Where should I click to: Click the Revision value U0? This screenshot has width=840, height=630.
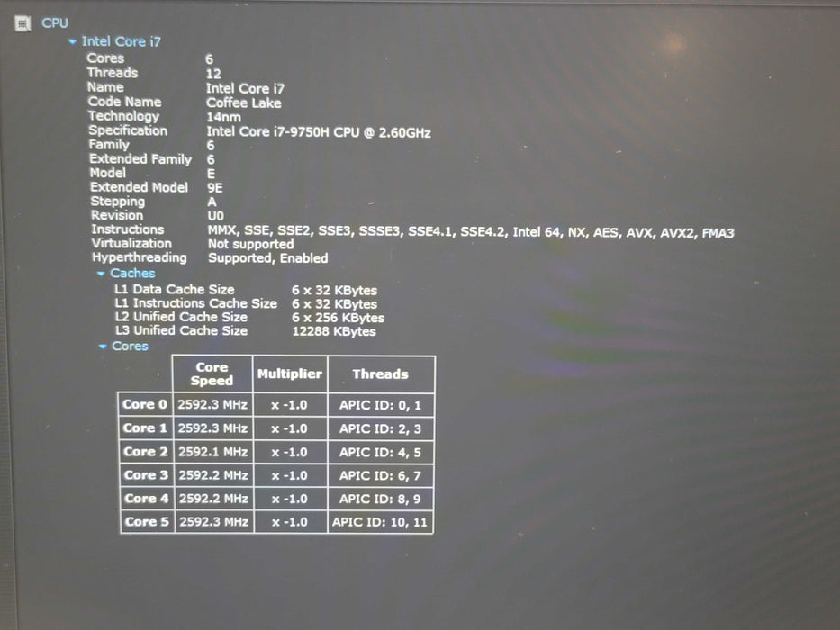215,216
